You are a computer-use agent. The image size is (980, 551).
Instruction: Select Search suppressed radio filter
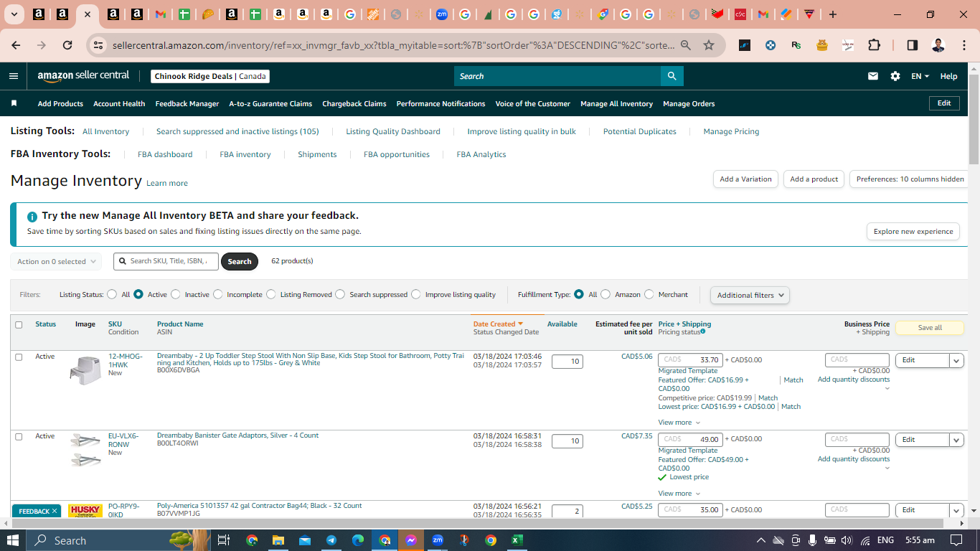(x=340, y=294)
